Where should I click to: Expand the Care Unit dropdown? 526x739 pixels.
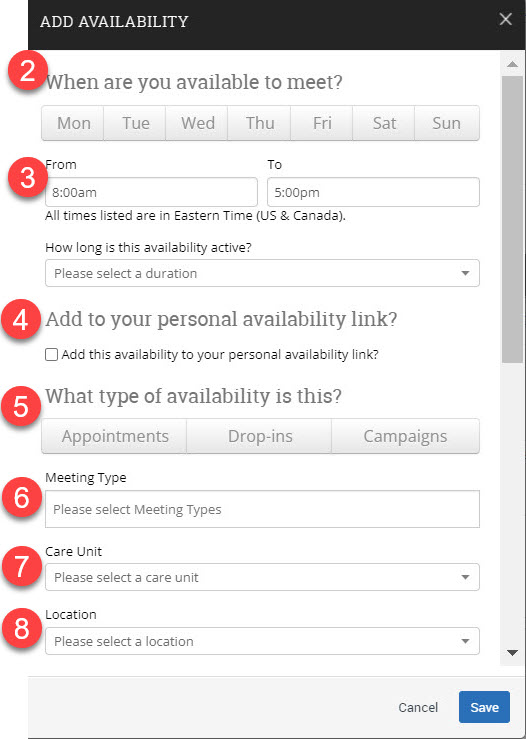[x=263, y=577]
